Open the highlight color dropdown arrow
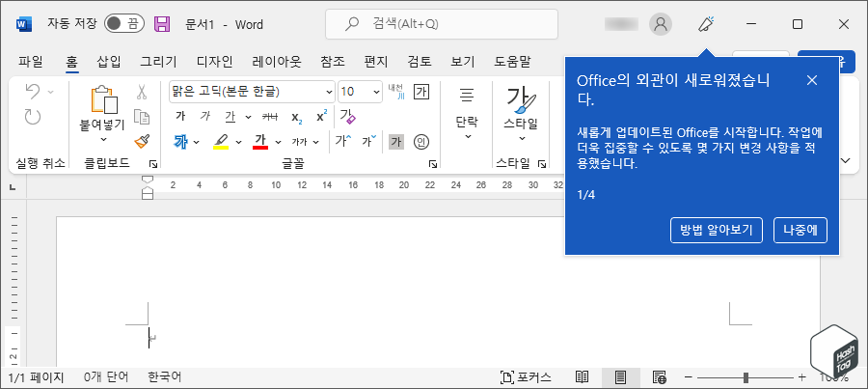This screenshot has width=868, height=389. 238,143
